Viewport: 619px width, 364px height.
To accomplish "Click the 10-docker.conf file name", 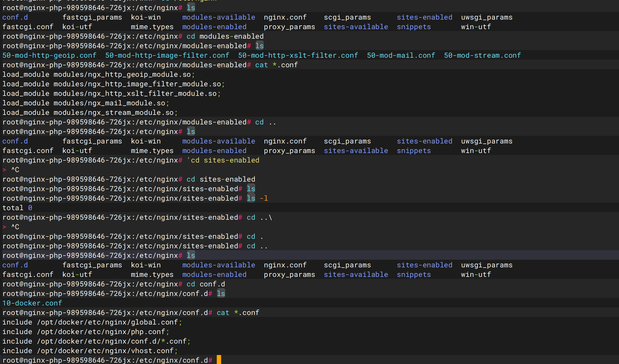I will (32, 303).
